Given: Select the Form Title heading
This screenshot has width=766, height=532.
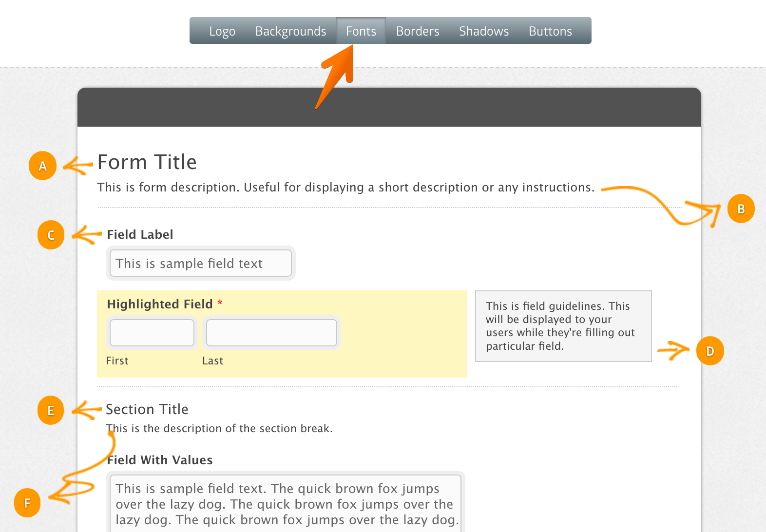Looking at the screenshot, I should 147,162.
